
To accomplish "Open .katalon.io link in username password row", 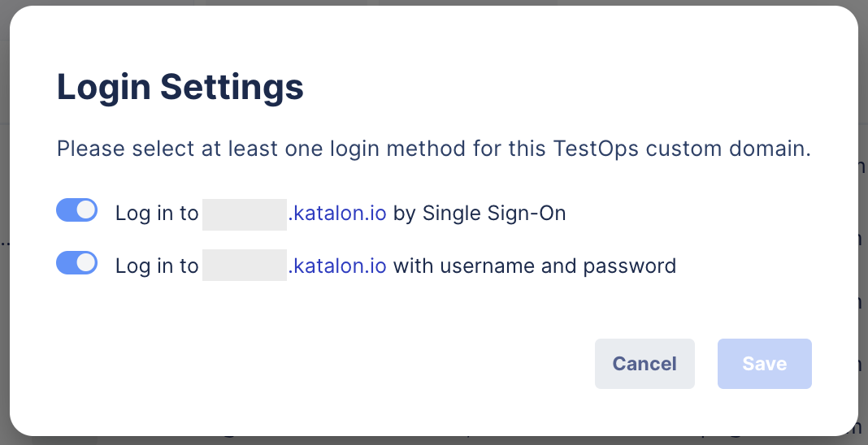I will point(337,266).
